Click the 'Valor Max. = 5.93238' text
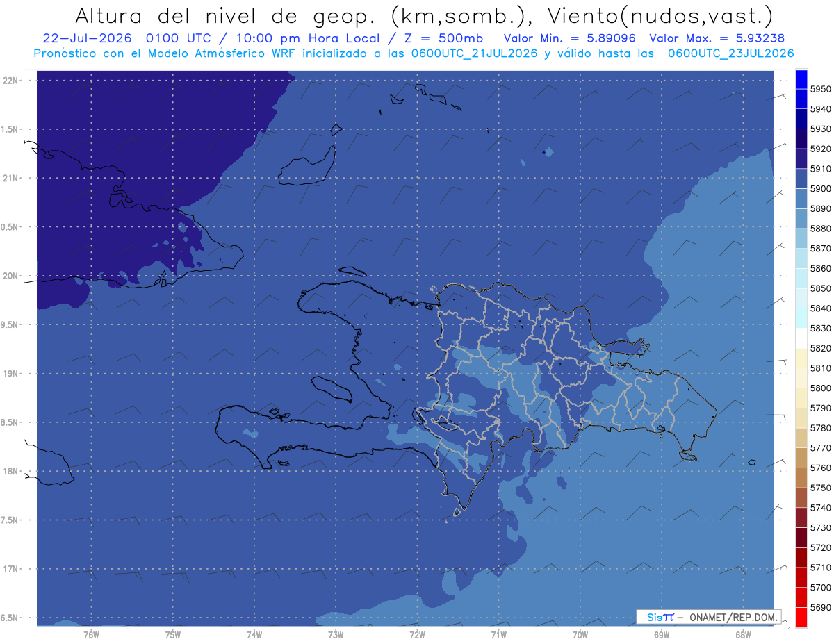 [x=717, y=38]
